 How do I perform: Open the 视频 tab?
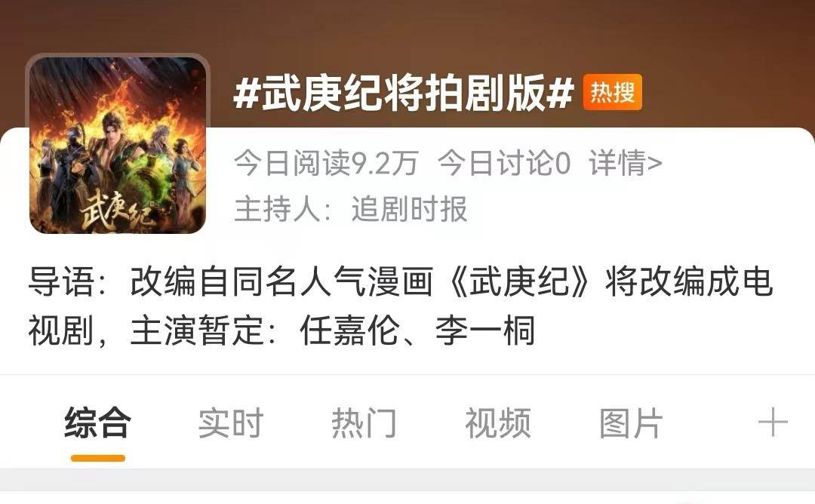(x=498, y=423)
